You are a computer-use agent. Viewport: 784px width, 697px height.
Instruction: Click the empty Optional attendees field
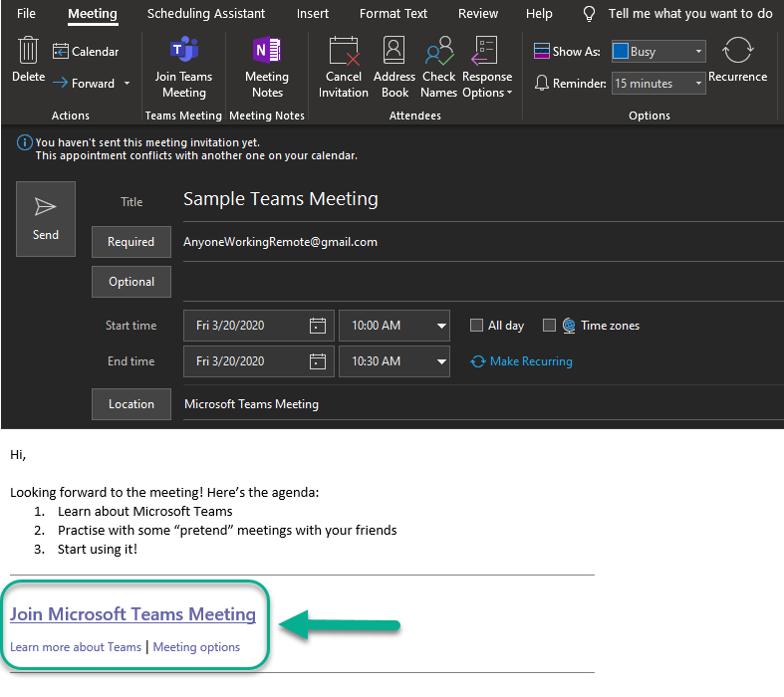[483, 283]
